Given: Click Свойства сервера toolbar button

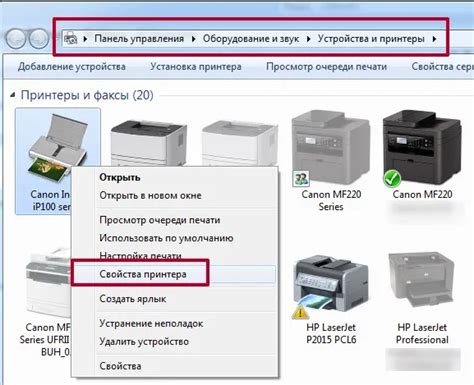Looking at the screenshot, I should (442, 67).
